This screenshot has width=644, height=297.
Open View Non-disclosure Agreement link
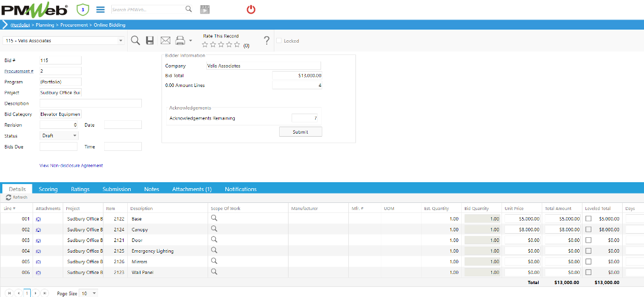click(71, 166)
